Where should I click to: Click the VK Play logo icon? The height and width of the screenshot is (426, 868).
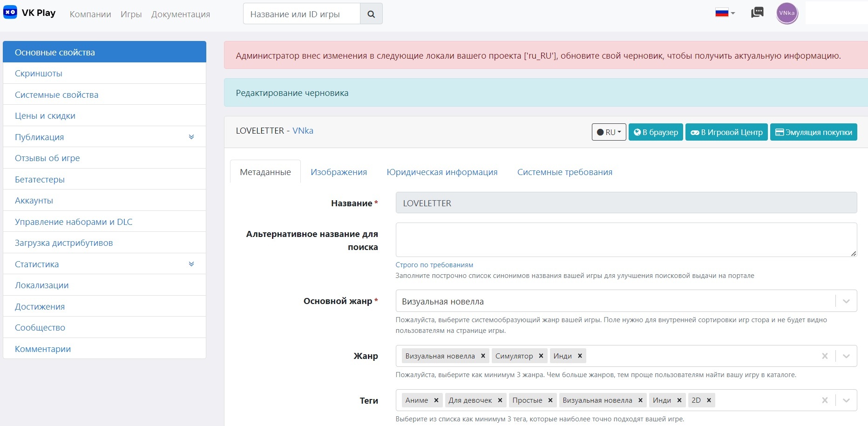click(x=10, y=13)
